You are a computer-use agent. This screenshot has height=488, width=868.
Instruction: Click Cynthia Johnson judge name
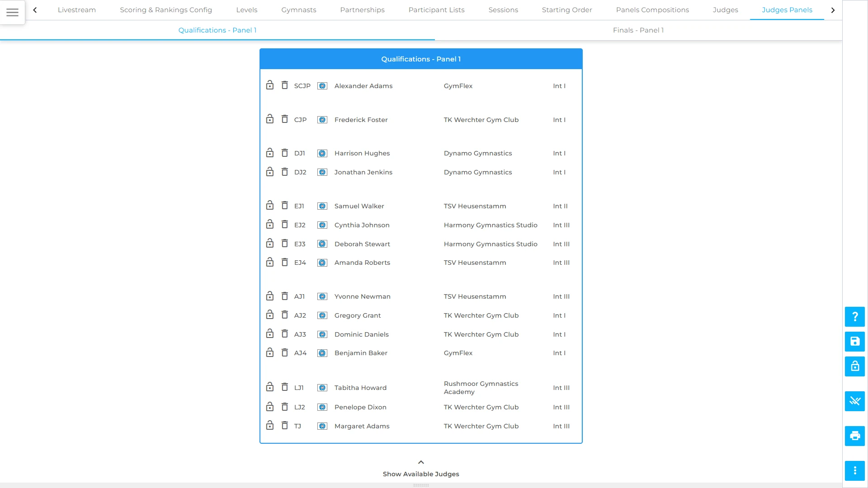(x=362, y=225)
